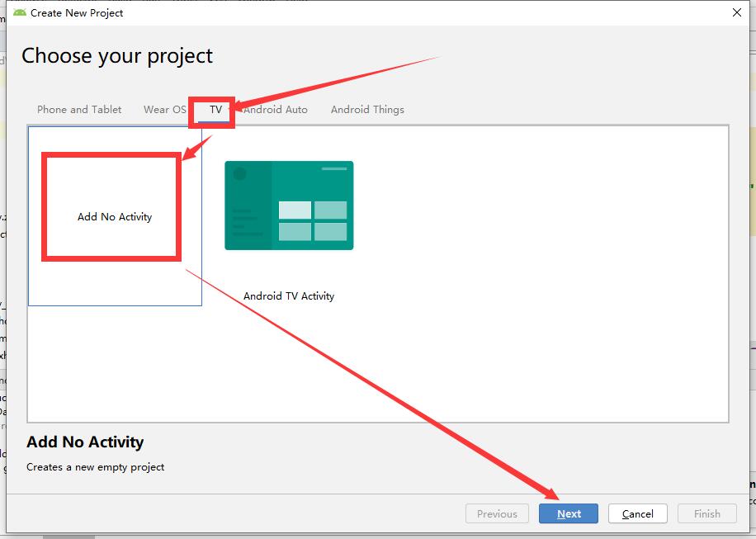Click the Create New Project window title

click(77, 13)
